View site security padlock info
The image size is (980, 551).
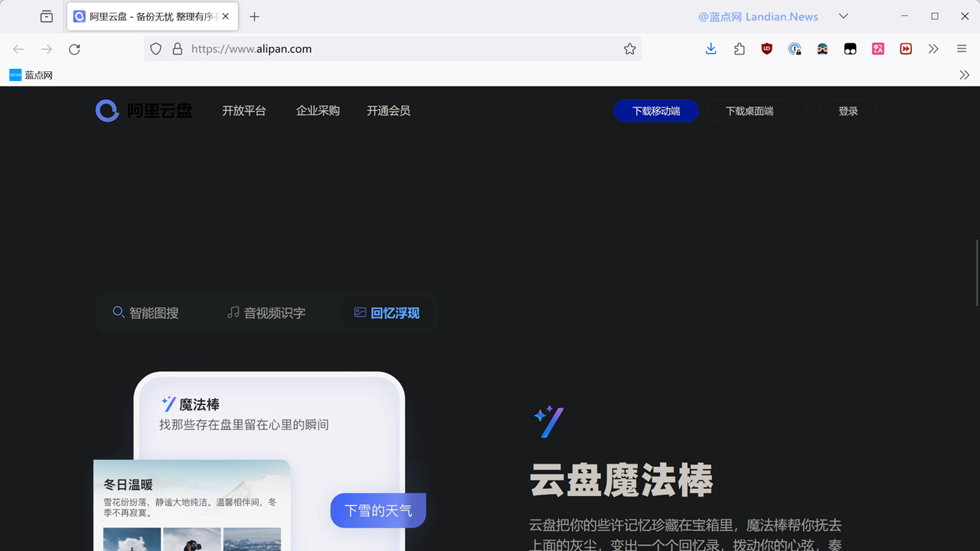tap(178, 49)
